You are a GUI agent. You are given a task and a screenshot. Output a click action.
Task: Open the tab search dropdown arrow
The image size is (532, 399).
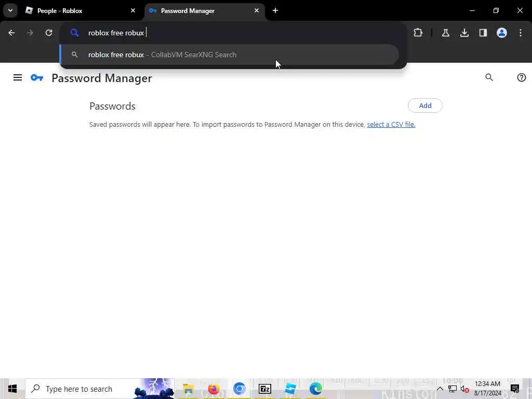click(x=10, y=10)
